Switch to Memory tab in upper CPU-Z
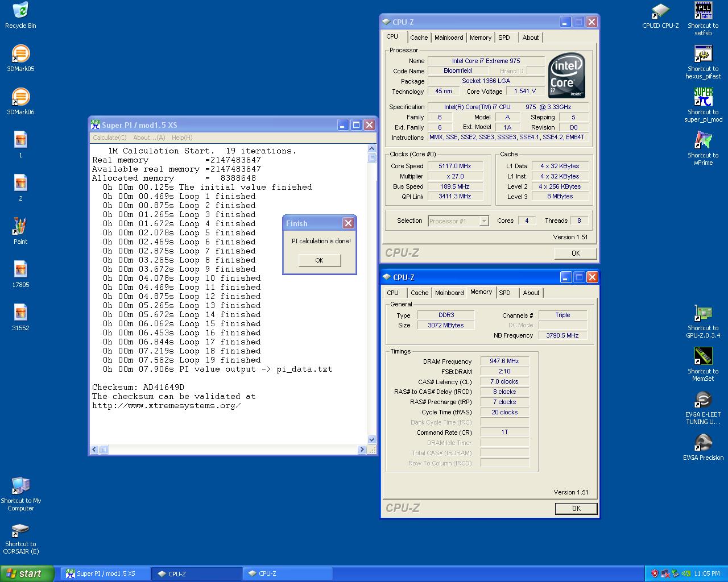Image resolution: width=728 pixels, height=582 pixels. [481, 38]
